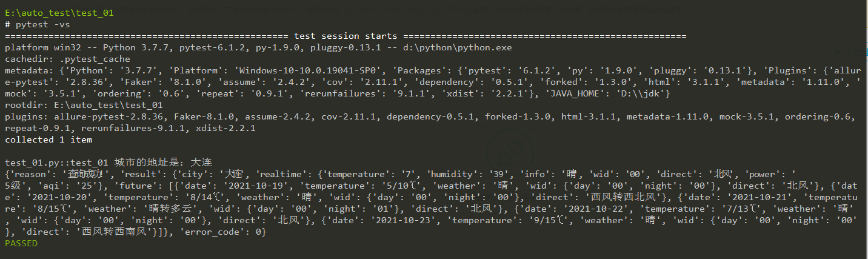Click the green PASSED status
This screenshot has height=259, width=868.
point(21,243)
